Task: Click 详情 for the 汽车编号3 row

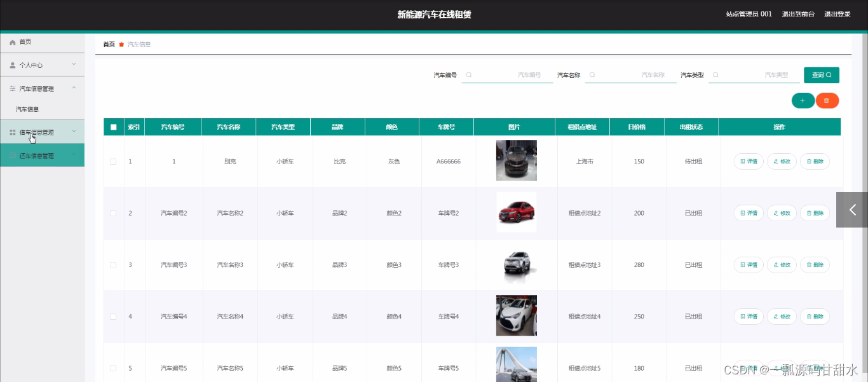Action: pos(749,264)
